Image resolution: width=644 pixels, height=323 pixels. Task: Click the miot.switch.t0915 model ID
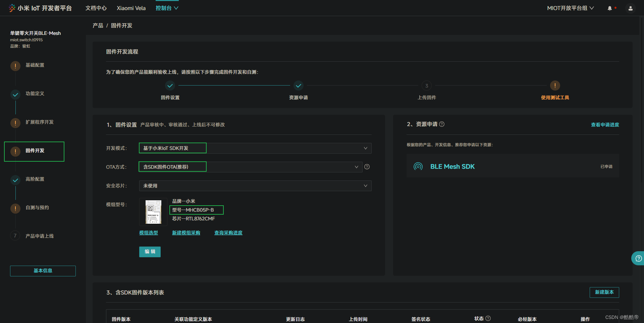click(x=26, y=40)
